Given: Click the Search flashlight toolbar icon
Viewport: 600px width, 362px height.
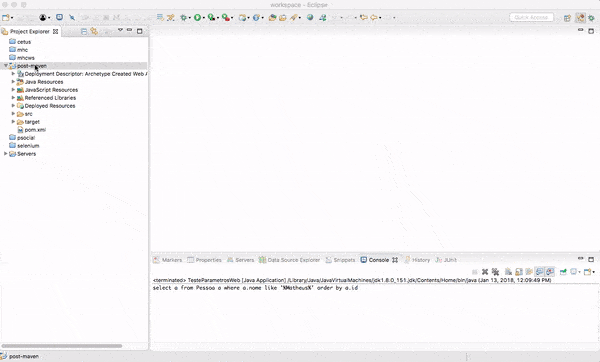Looking at the screenshot, I should point(293,17).
